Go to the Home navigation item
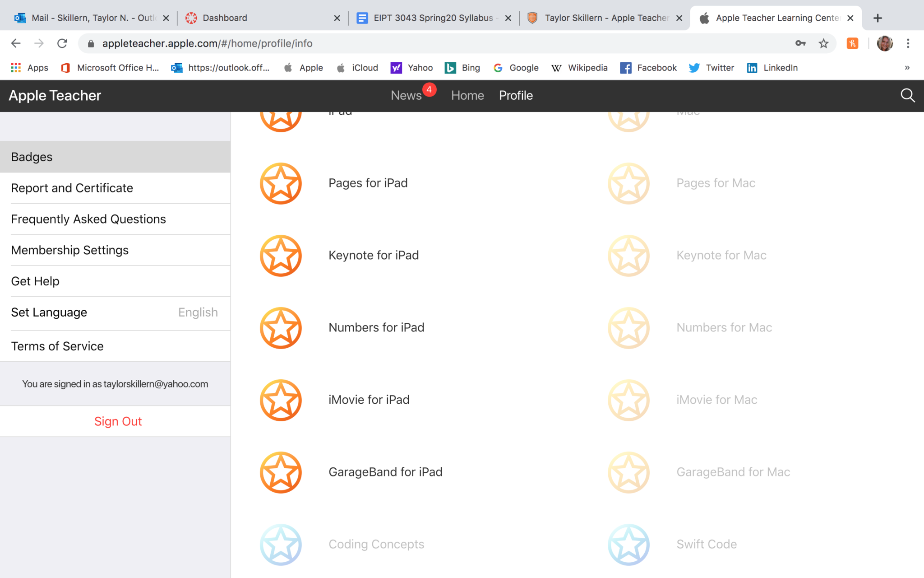This screenshot has height=578, width=924. tap(467, 95)
